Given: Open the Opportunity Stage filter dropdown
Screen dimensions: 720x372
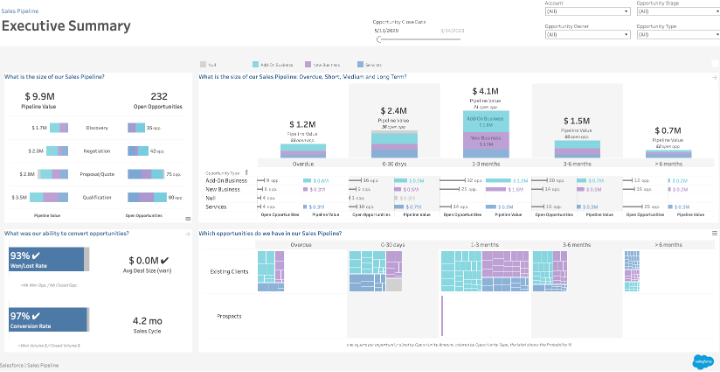Looking at the screenshot, I should pos(679,11).
